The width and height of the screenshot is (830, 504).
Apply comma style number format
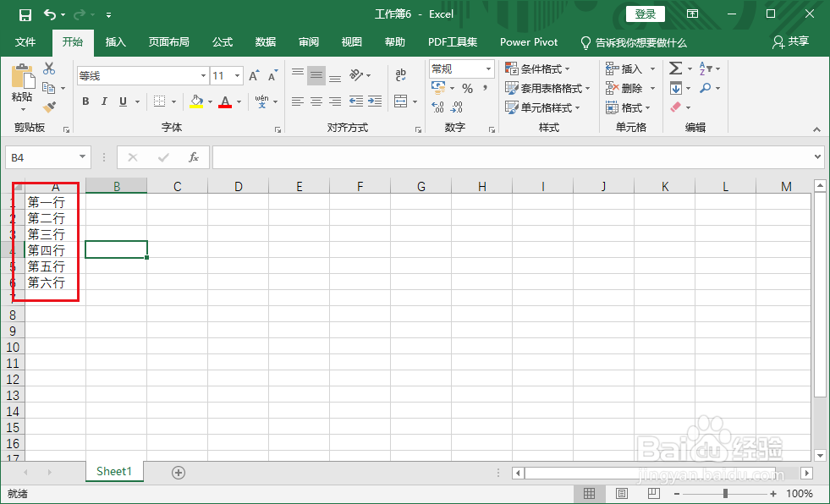(484, 88)
